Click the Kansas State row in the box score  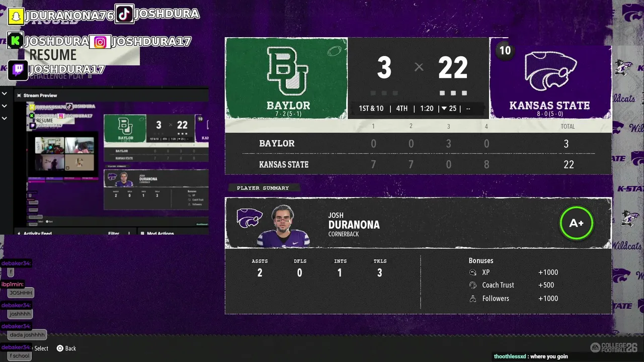click(418, 164)
